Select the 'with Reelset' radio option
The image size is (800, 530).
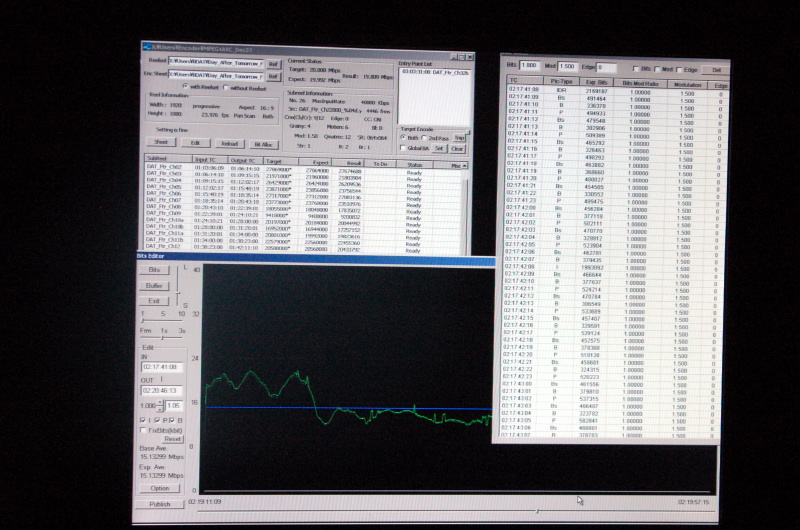[x=184, y=88]
